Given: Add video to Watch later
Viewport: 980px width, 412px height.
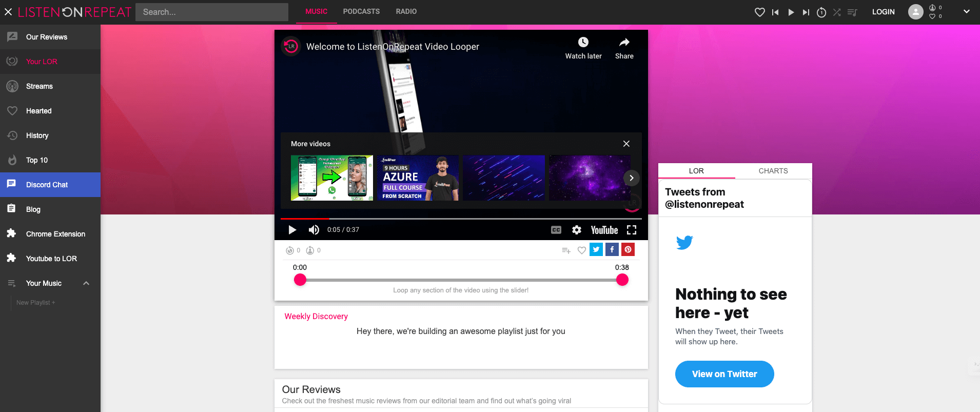Looking at the screenshot, I should pos(583,48).
